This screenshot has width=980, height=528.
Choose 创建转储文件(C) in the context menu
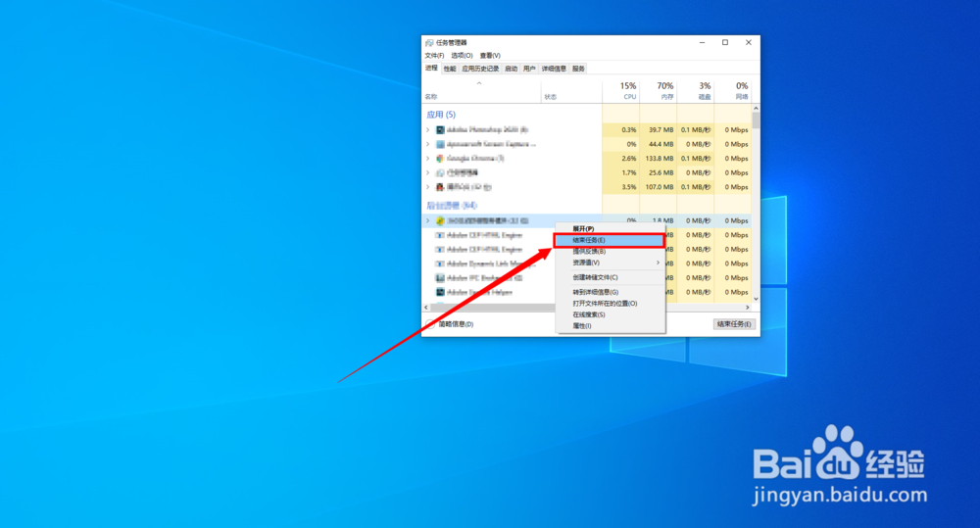(x=610, y=277)
